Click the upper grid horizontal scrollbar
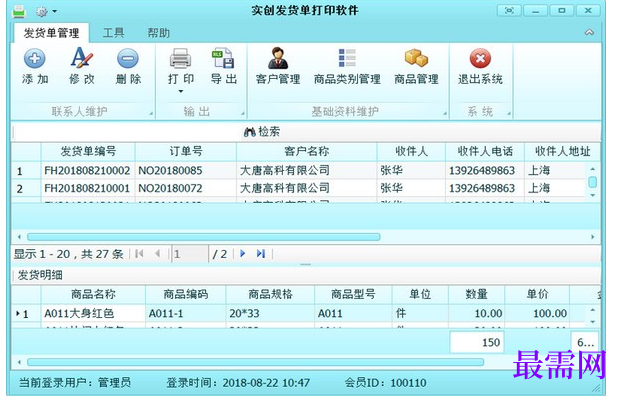This screenshot has height=396, width=625. pyautogui.click(x=204, y=237)
